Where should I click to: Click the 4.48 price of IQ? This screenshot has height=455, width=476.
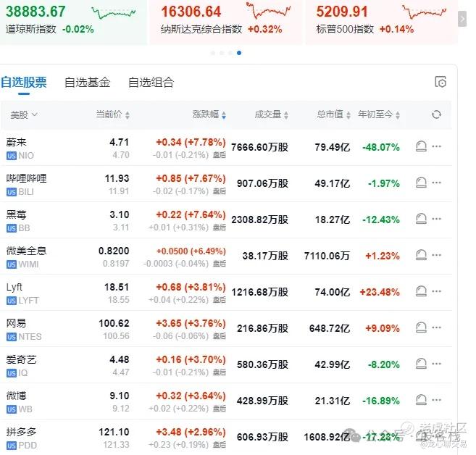click(120, 359)
